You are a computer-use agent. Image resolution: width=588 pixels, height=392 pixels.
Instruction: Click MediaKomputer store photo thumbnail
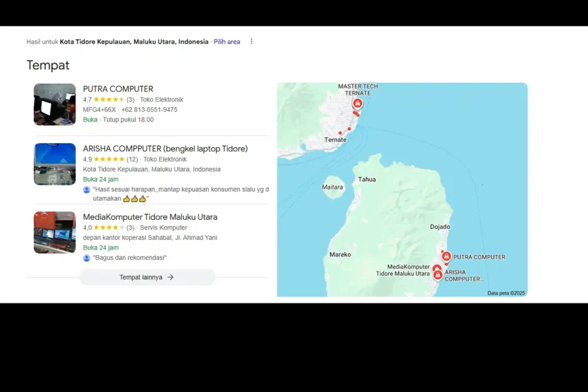(x=55, y=232)
